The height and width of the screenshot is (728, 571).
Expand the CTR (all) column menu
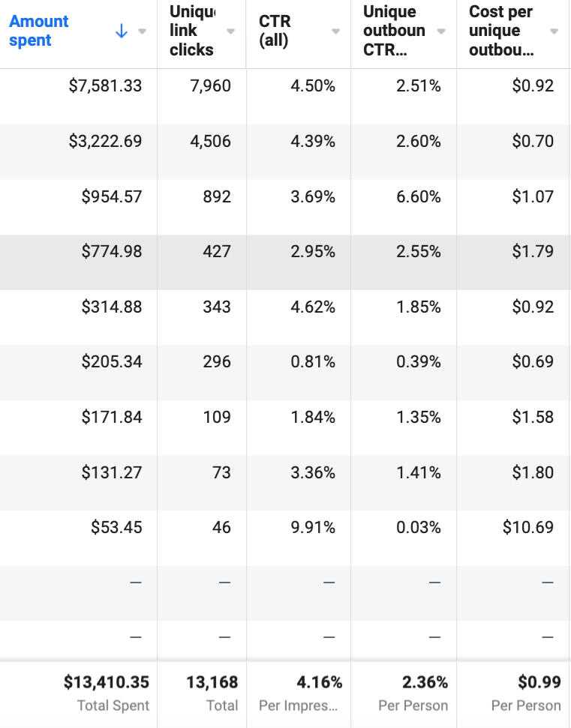point(335,31)
